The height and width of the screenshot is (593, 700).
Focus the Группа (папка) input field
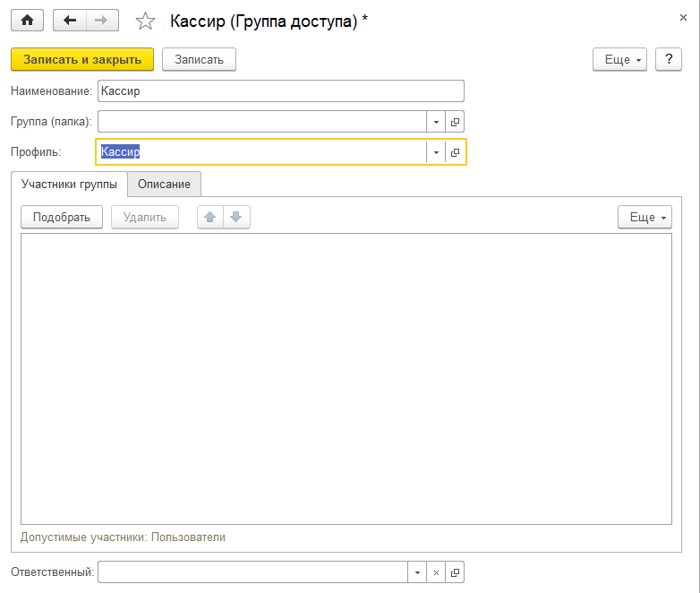(x=262, y=122)
